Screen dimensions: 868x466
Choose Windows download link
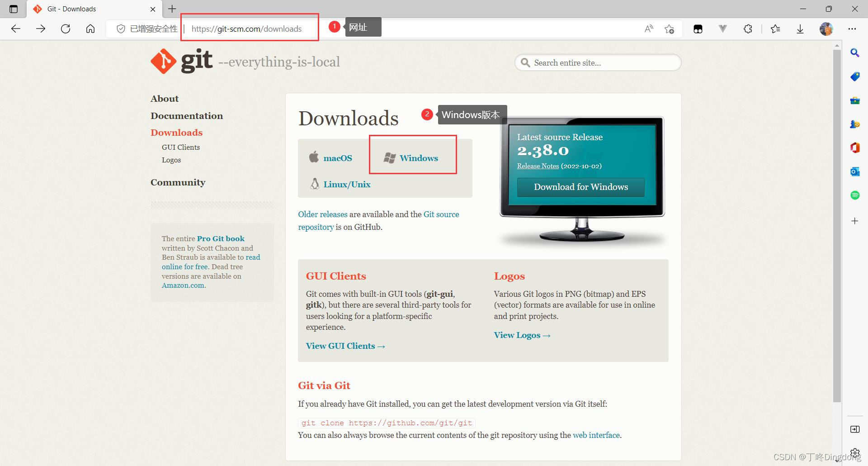pyautogui.click(x=411, y=157)
